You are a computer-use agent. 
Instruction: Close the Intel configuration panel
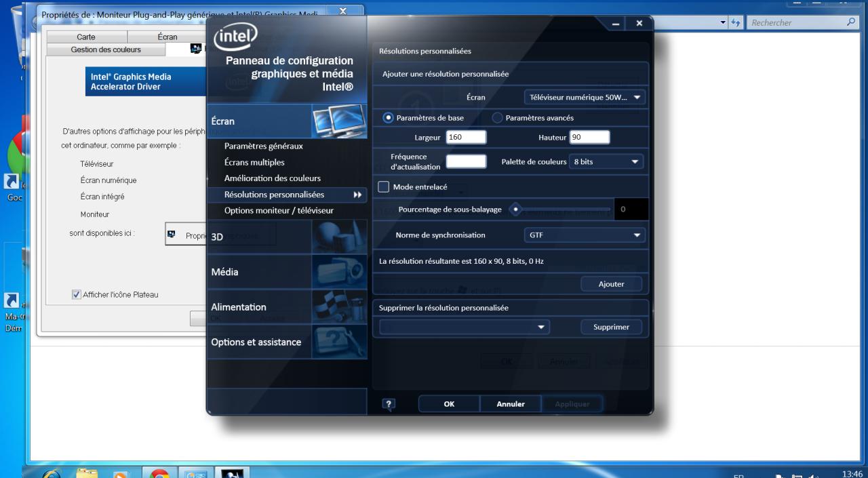[x=638, y=24]
